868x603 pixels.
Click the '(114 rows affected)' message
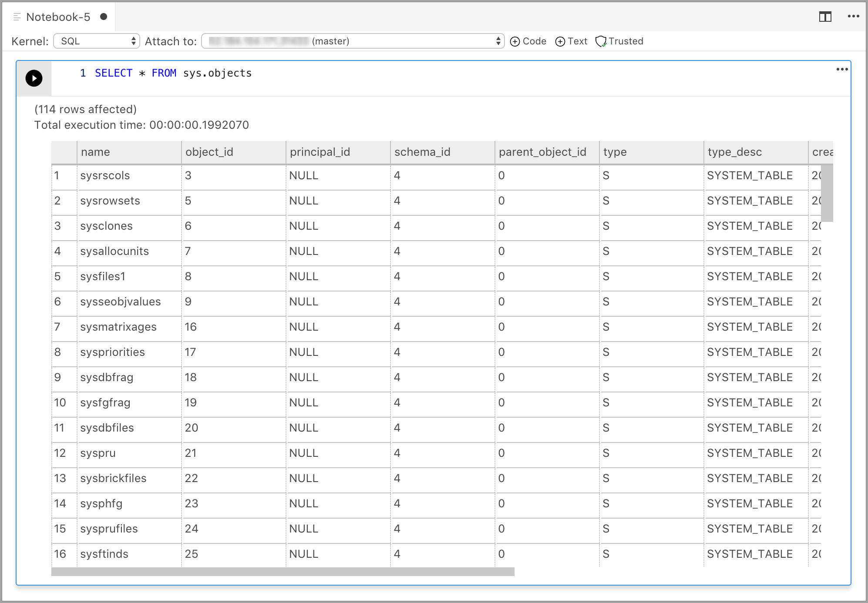[x=85, y=110]
